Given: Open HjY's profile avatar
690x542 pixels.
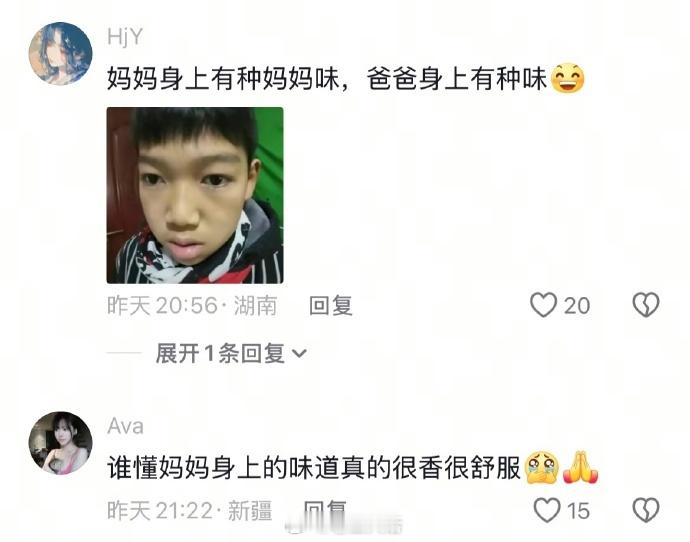Looking at the screenshot, I should [x=61, y=53].
